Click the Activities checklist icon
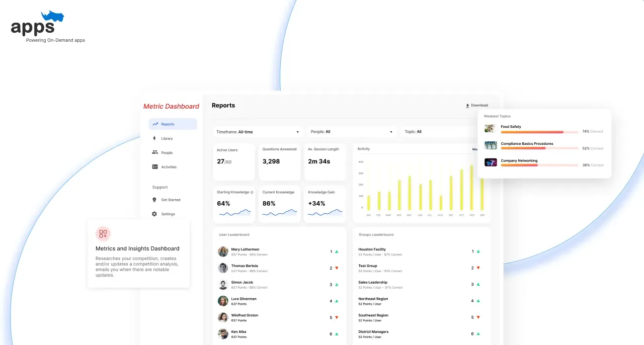 pyautogui.click(x=155, y=167)
